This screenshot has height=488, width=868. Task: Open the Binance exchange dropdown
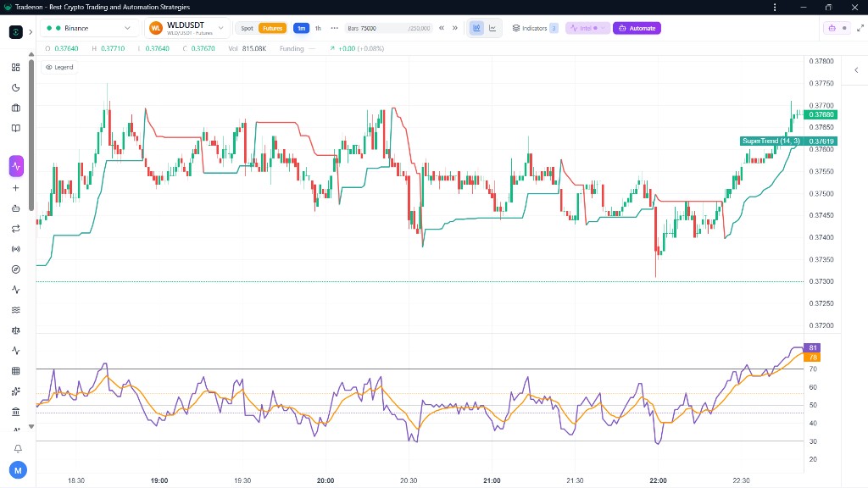point(88,28)
